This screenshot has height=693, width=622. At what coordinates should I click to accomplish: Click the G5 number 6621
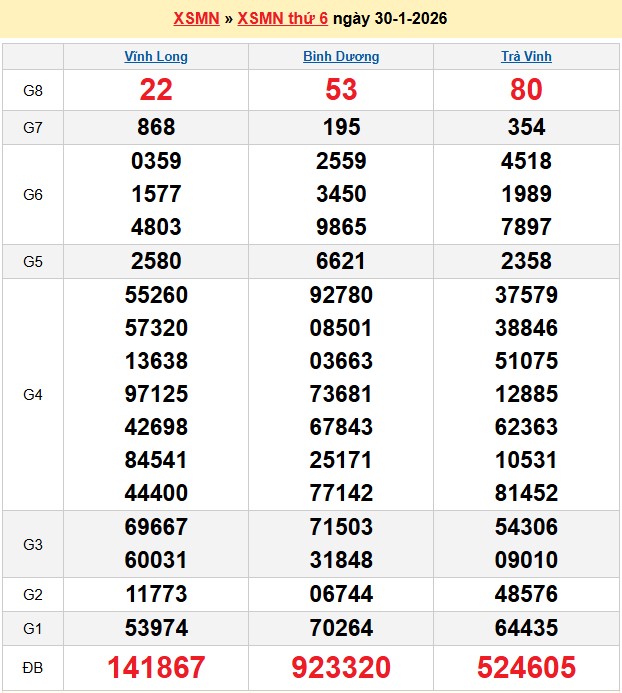(341, 261)
